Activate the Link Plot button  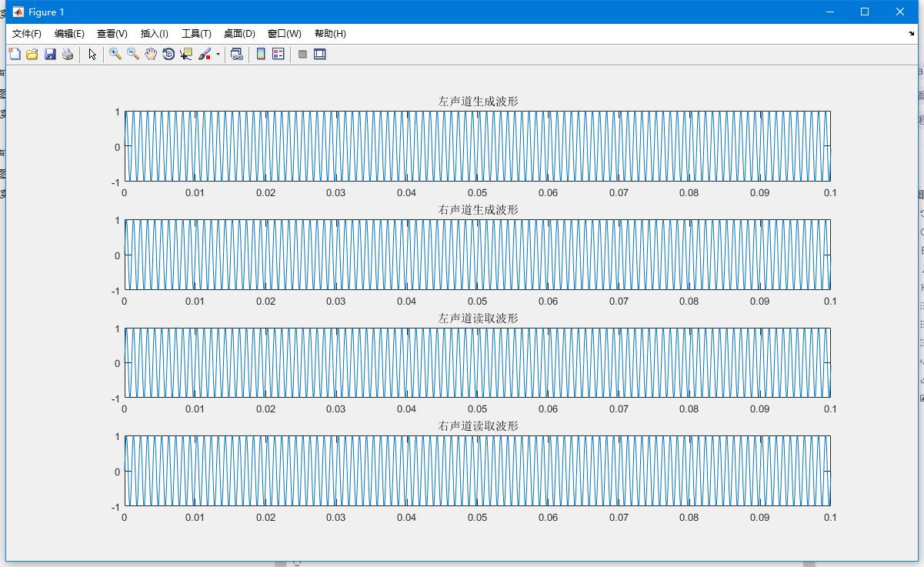tap(237, 54)
